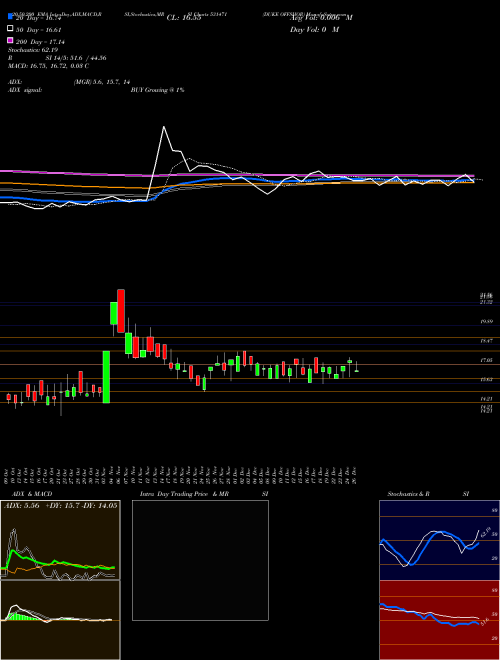The height and width of the screenshot is (660, 500).
Task: Click the 'ADX signal:' label
Action: pos(25,90)
